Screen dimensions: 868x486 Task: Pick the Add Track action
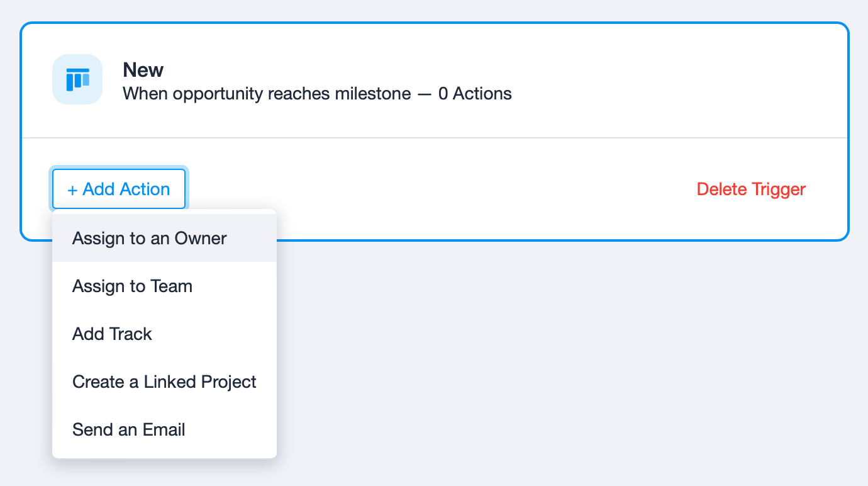(164, 334)
